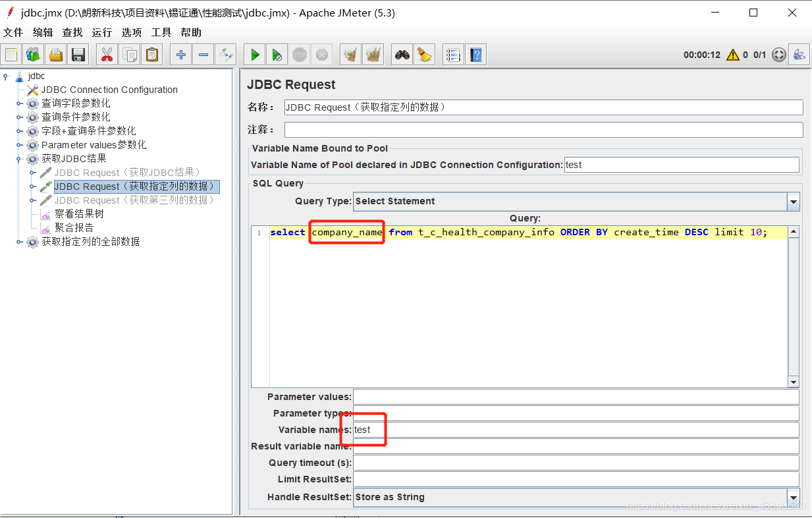Click the Stop test icon
This screenshot has width=812, height=518.
300,55
